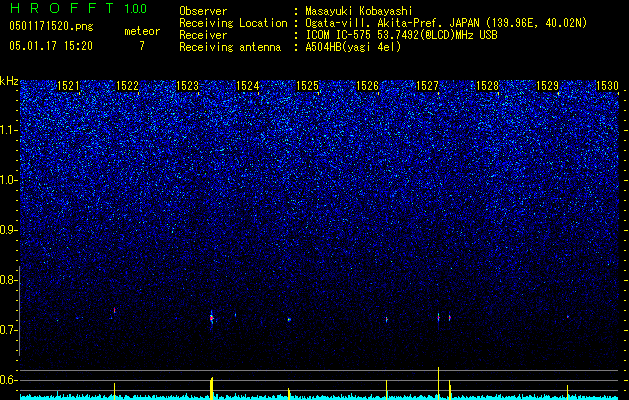The width and height of the screenshot is (629, 400).
Task: Click the meteor count value 7
Action: [x=142, y=46]
